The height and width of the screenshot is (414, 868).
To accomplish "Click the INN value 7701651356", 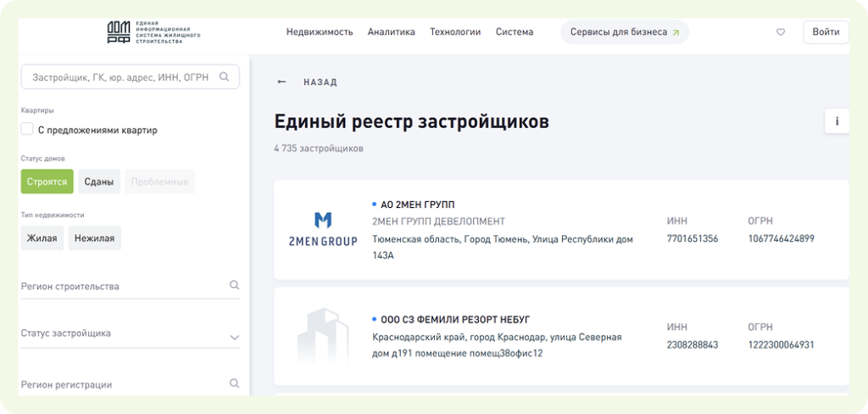I will click(693, 239).
